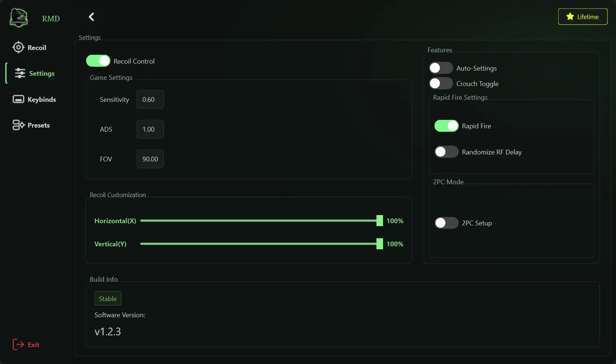Disable the Recoil Control toggle
Screen dimensions: 616x364
coord(98,61)
